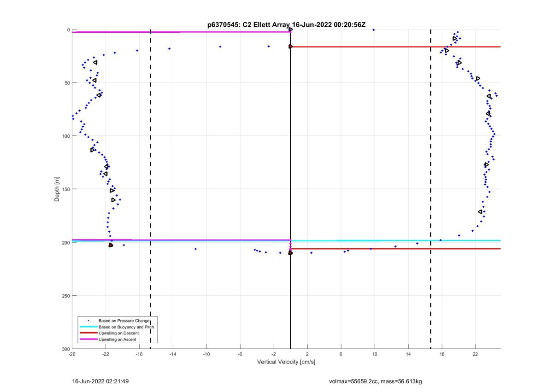
Task: Click the magenta ascent line at the top of plot
Action: tap(181, 32)
